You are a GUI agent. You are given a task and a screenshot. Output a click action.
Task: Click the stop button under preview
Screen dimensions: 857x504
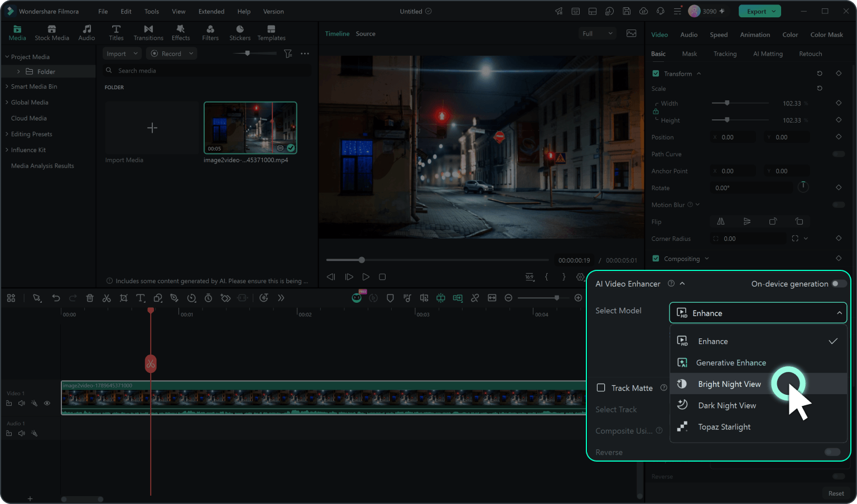[382, 277]
